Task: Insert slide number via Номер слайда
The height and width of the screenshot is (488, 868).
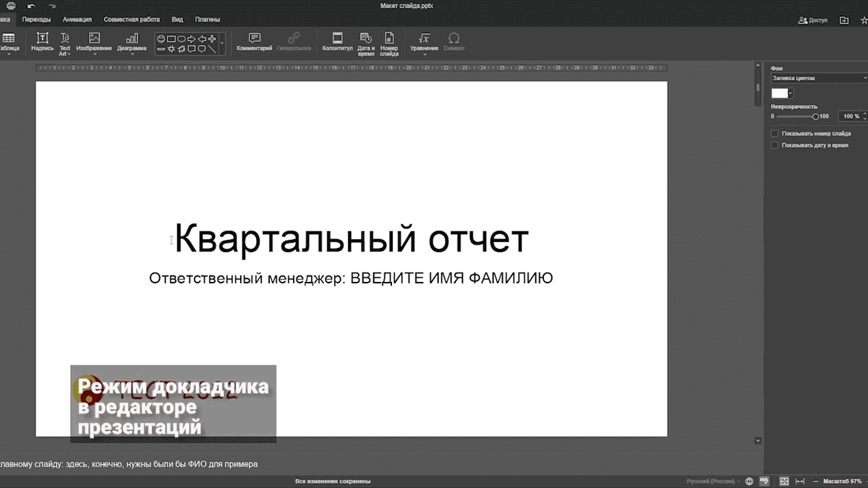Action: pyautogui.click(x=389, y=43)
